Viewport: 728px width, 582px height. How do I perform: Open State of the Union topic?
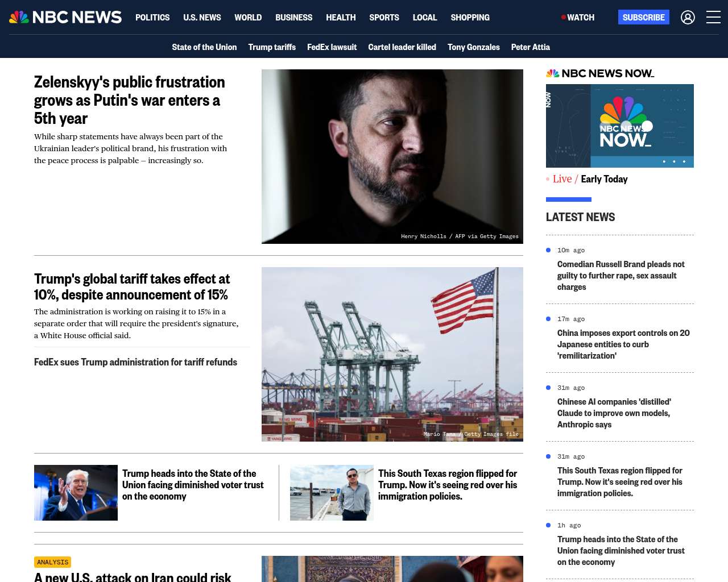(204, 47)
